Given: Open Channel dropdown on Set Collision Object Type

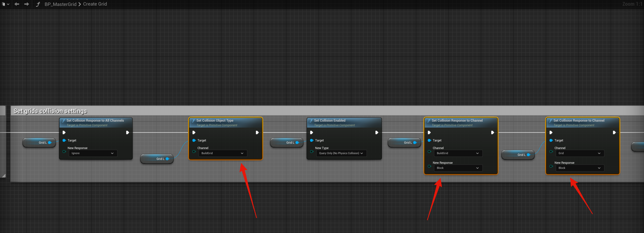Looking at the screenshot, I should click(x=222, y=153).
